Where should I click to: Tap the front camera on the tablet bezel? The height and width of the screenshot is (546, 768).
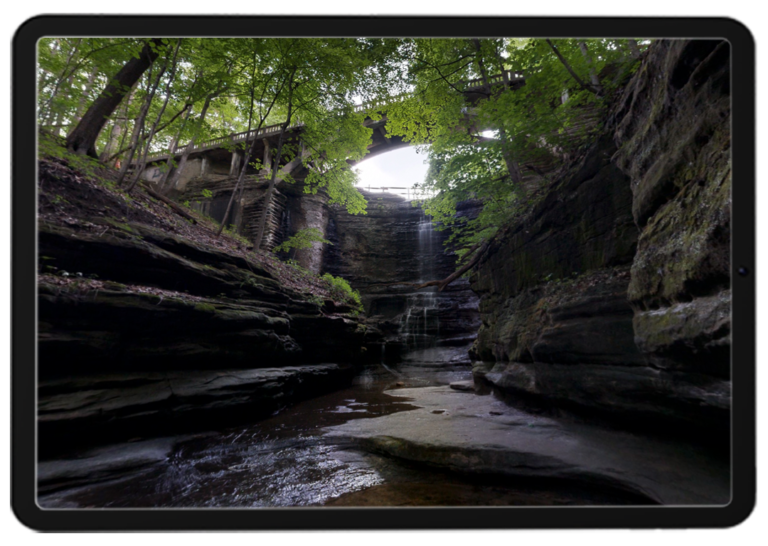tap(741, 271)
